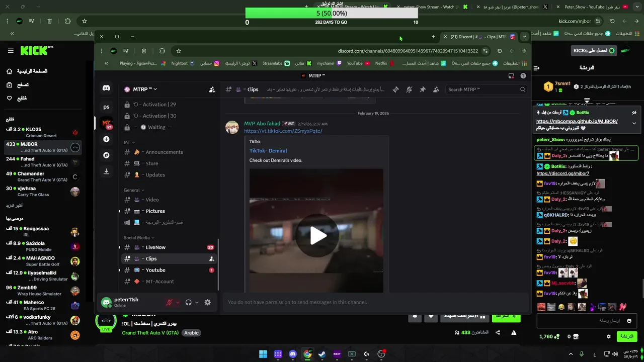Open Download Apps icon in Discord sidebar
The image size is (644, 362).
[106, 171]
